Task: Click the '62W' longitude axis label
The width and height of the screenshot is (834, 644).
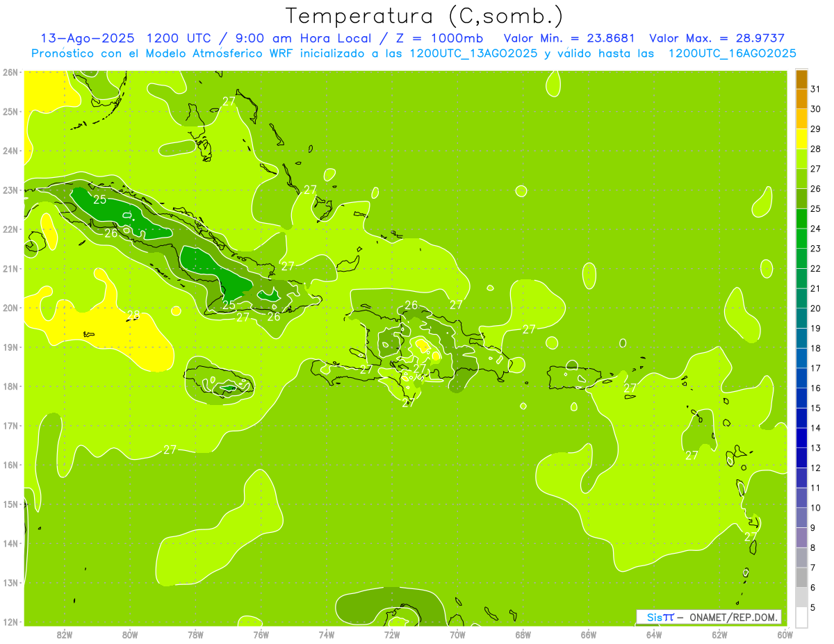Action: tap(719, 634)
